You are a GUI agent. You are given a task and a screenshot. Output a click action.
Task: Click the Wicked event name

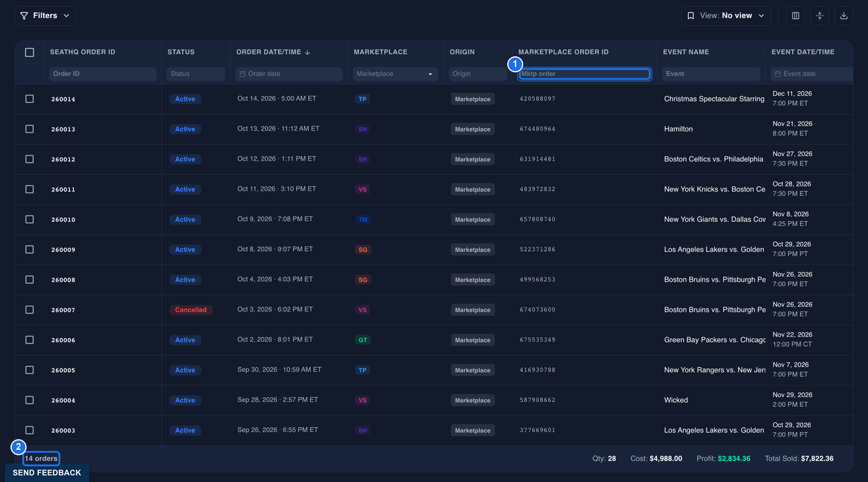(676, 401)
